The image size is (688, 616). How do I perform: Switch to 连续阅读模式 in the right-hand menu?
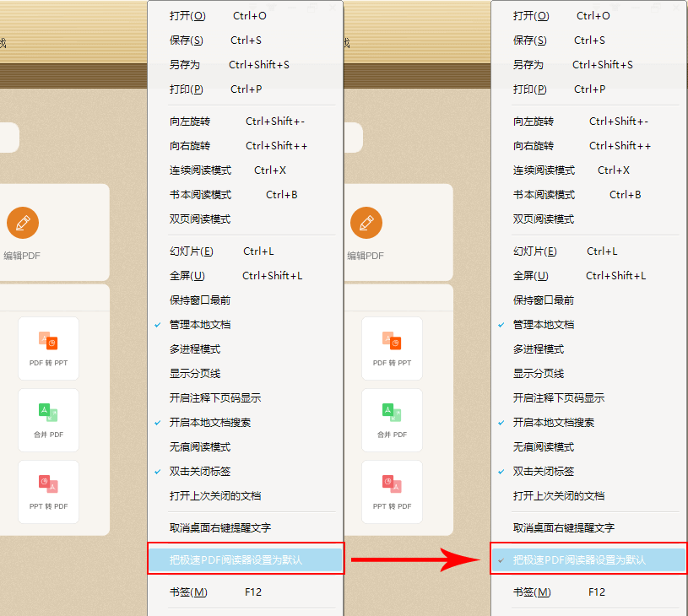coord(589,170)
